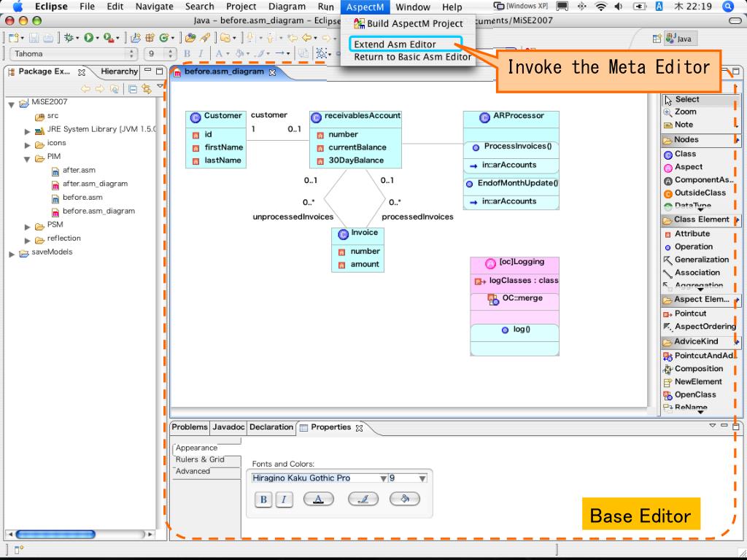The width and height of the screenshot is (747, 560).
Task: Switch to the Problems tab
Action: [x=190, y=427]
